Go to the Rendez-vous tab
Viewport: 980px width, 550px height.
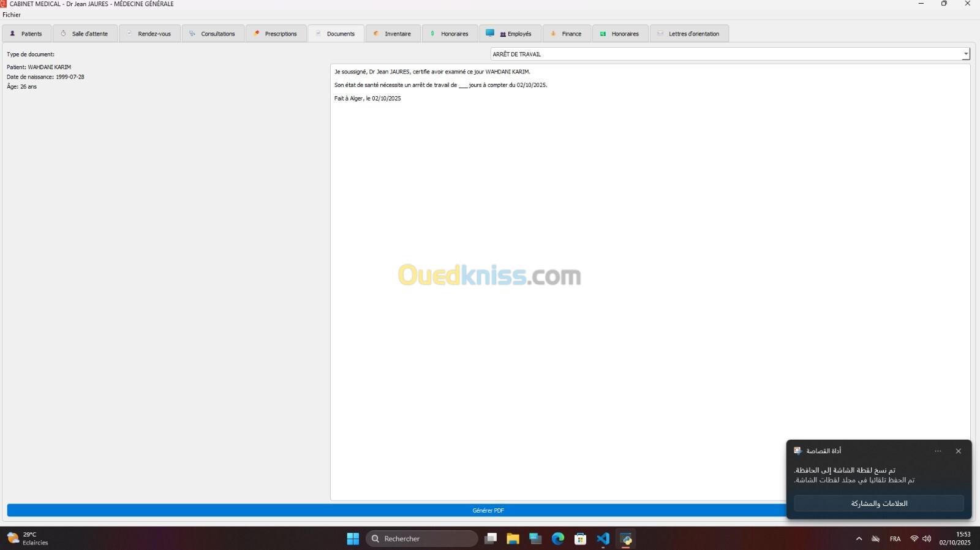149,34
